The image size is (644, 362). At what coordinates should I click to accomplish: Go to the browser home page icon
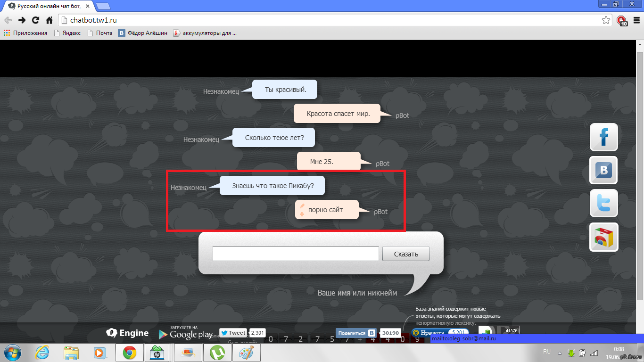pyautogui.click(x=49, y=20)
